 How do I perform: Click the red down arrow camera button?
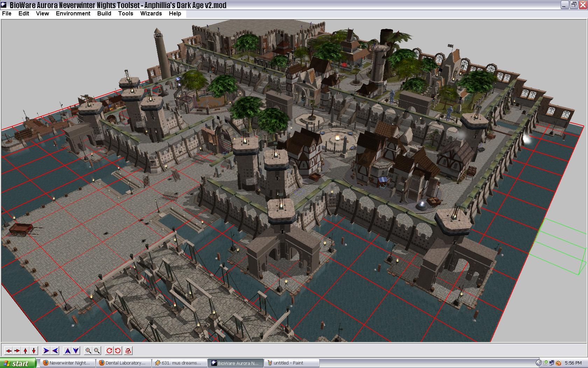click(x=34, y=350)
